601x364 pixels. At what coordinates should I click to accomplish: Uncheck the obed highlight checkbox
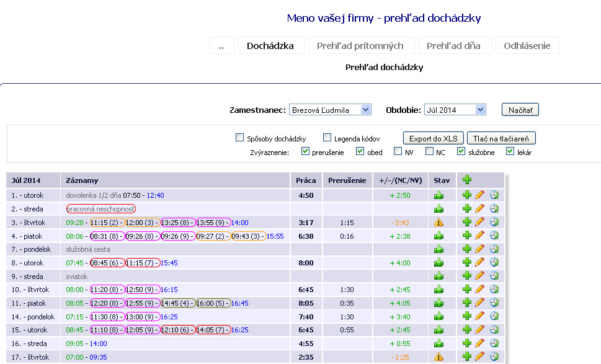click(x=360, y=151)
